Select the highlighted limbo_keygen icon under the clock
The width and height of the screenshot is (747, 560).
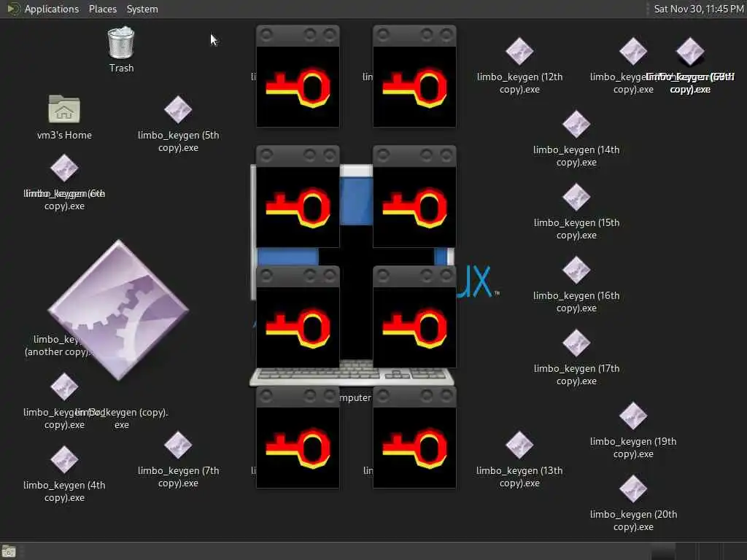690,51
